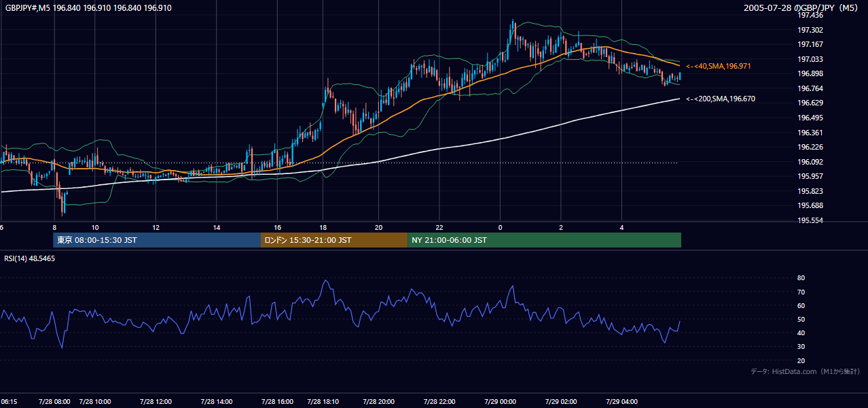Select the 東京 08:00-15:30 JST session bar
This screenshot has width=868, height=408.
tap(157, 240)
